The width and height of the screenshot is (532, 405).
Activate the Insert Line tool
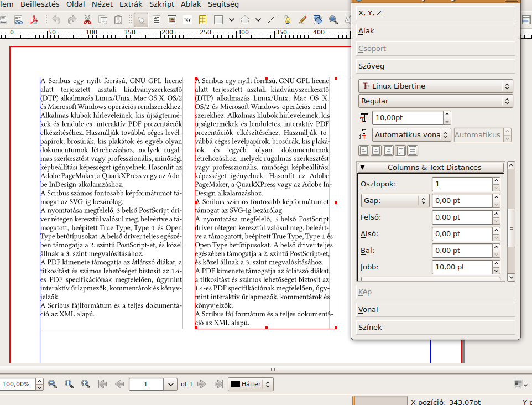click(x=272, y=20)
